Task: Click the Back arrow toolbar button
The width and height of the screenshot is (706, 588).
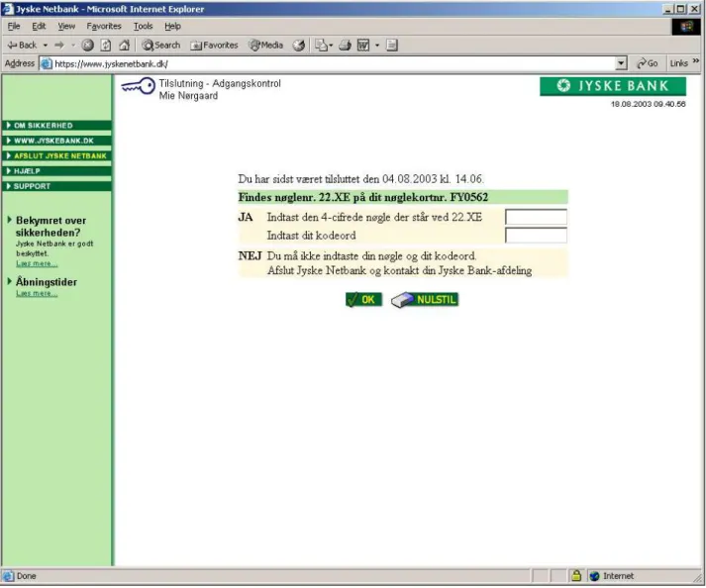Action: pyautogui.click(x=22, y=45)
